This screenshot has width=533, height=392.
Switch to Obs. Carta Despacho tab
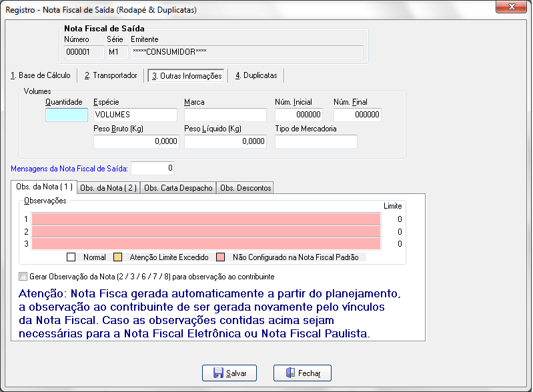coord(178,188)
